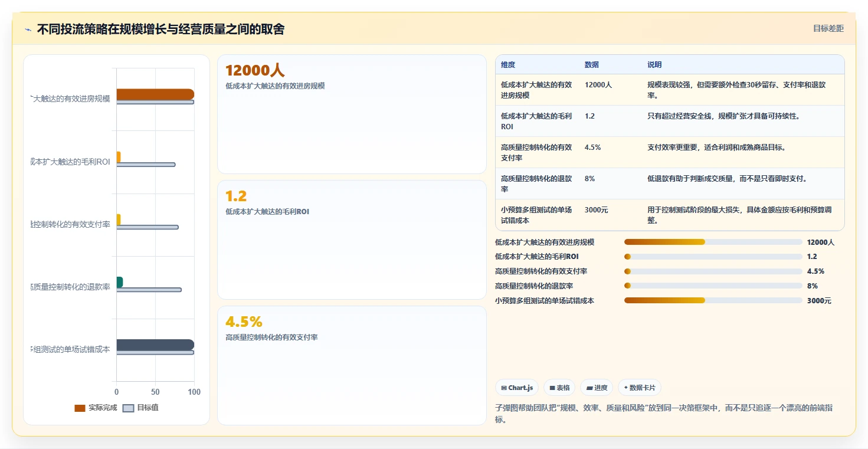Image resolution: width=868 pixels, height=449 pixels.
Task: Click table cell 8% in the 数据 column
Action: point(589,179)
